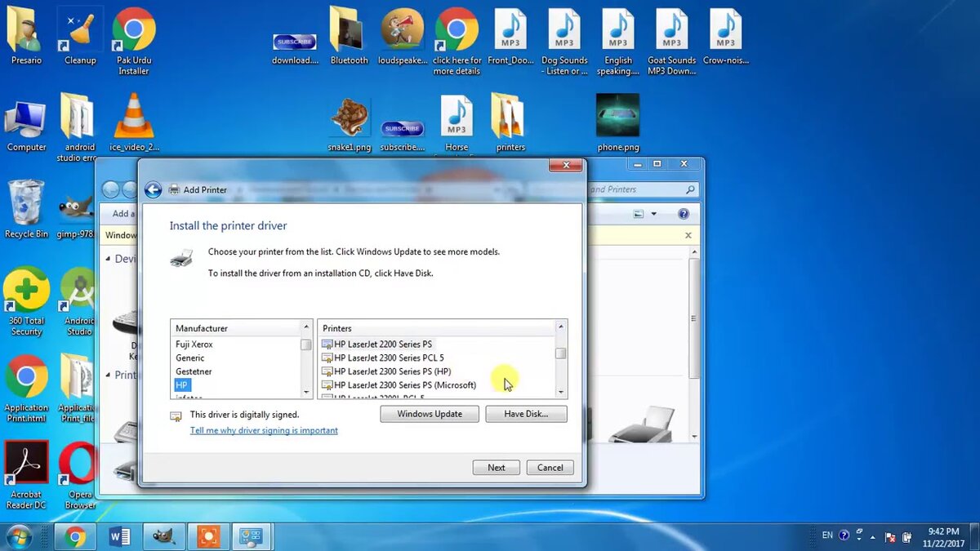
Task: Switch to Word in the taskbar
Action: (x=120, y=536)
